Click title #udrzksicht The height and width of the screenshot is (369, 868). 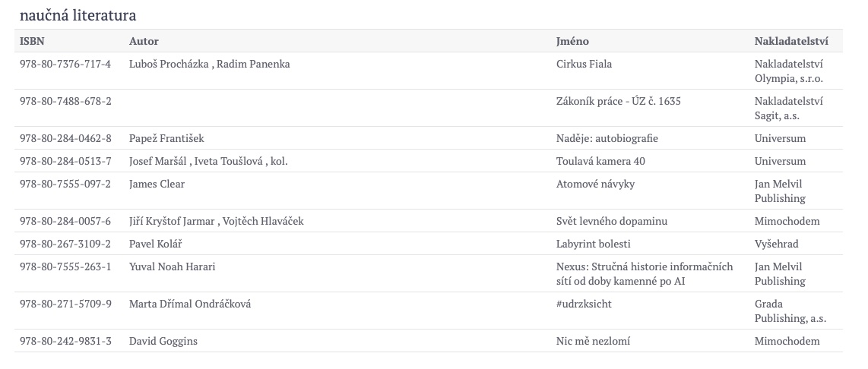click(584, 304)
